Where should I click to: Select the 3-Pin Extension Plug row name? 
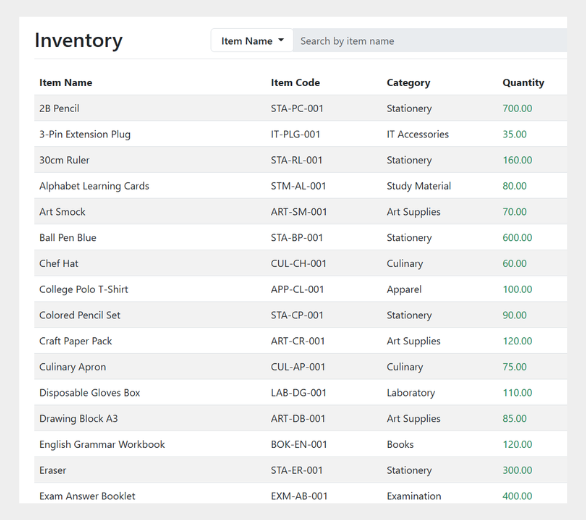(x=85, y=134)
